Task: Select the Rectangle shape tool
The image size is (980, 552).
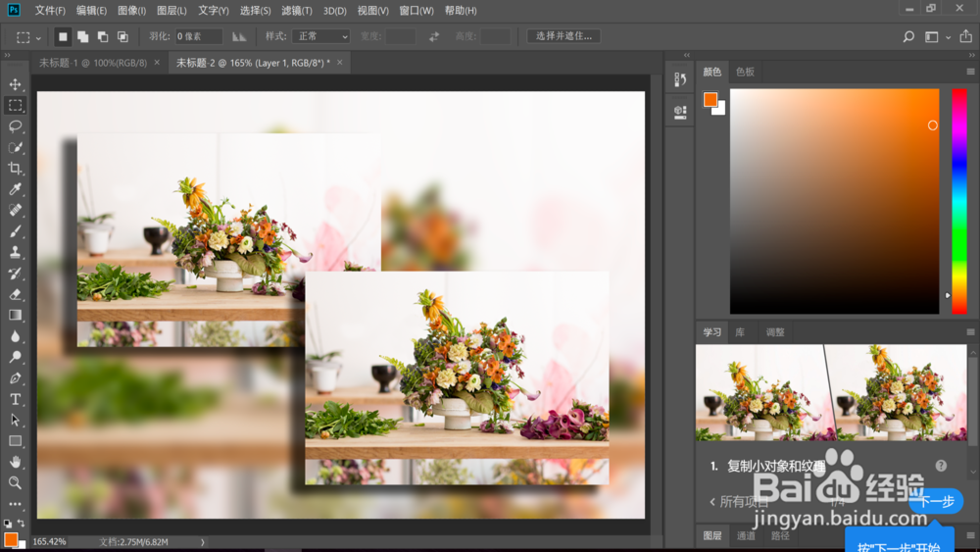Action: (15, 441)
